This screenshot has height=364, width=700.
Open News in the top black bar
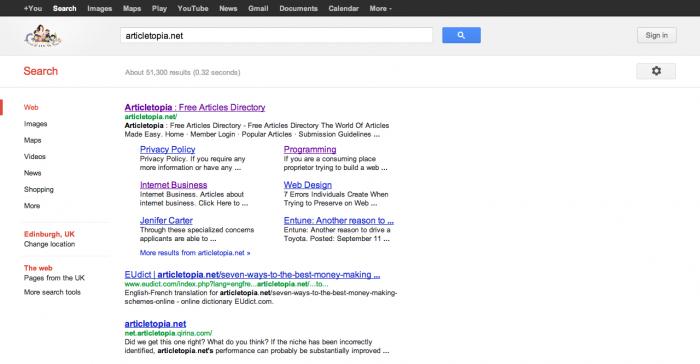[228, 8]
